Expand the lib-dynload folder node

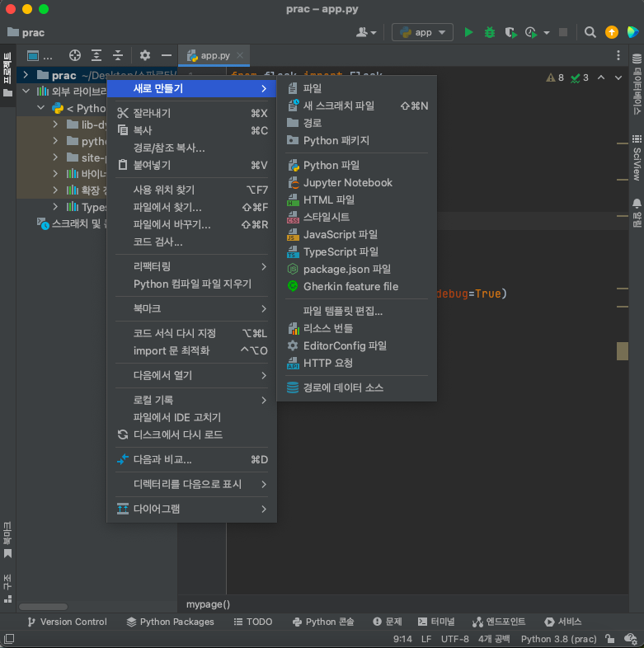coord(55,124)
